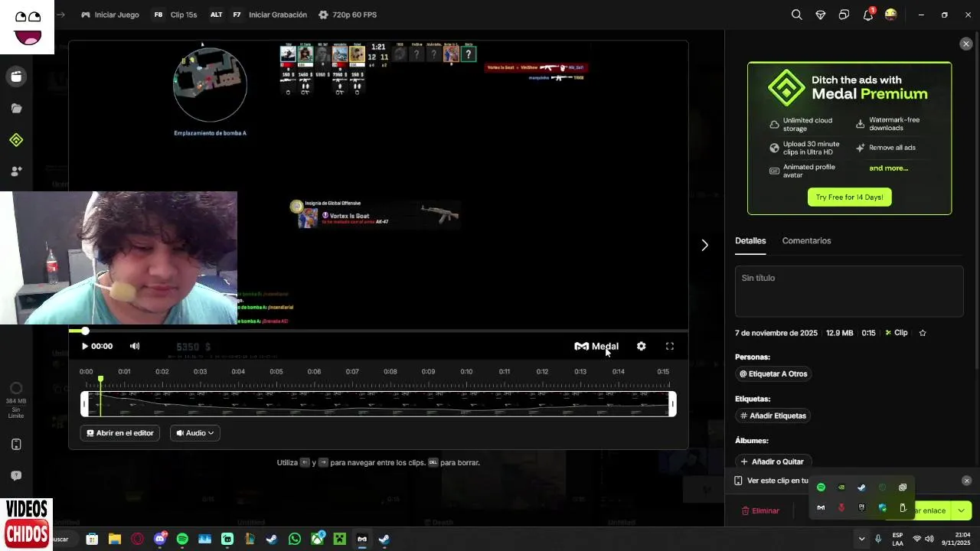
Task: Open Xbox app from the taskbar
Action: pos(317,539)
